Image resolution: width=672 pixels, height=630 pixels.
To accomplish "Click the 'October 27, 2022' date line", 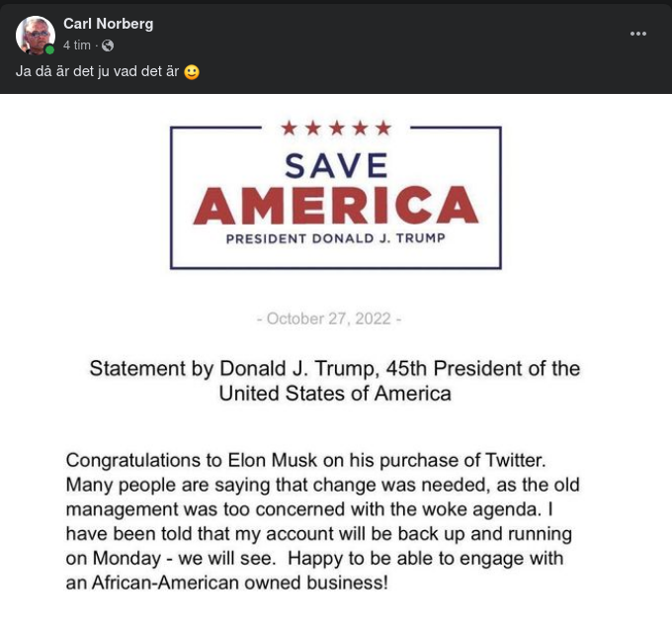I will [329, 318].
